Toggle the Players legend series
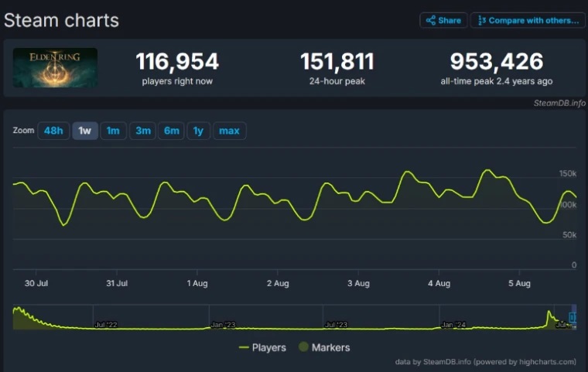 pos(262,347)
